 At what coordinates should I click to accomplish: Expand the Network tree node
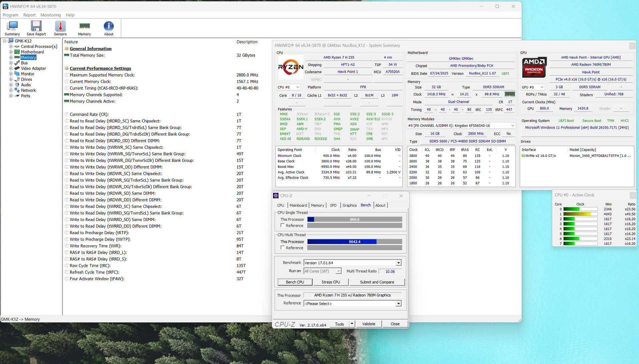11,90
